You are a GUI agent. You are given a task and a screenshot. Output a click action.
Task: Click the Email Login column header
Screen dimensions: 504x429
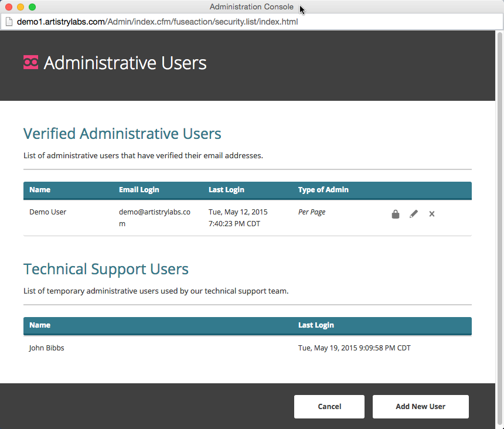tap(139, 190)
